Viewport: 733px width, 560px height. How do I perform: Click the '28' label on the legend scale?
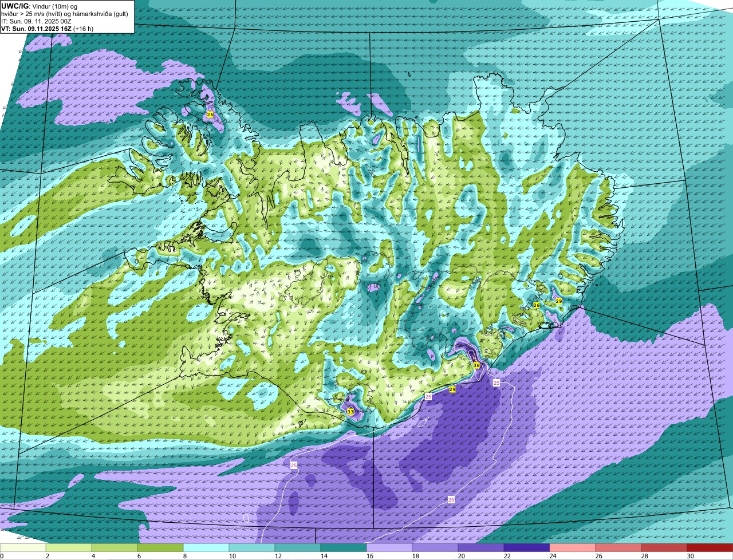(645, 557)
